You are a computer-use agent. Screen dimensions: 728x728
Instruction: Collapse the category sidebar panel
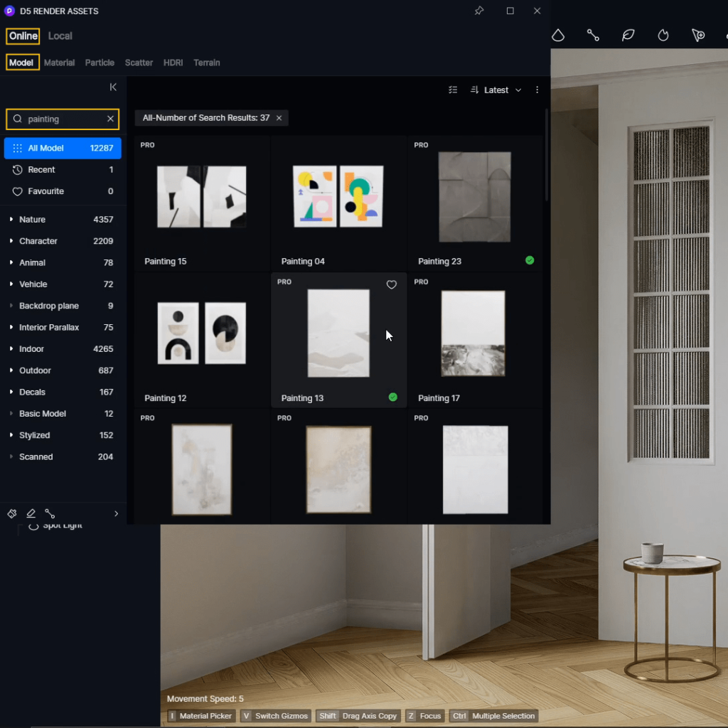pos(113,87)
